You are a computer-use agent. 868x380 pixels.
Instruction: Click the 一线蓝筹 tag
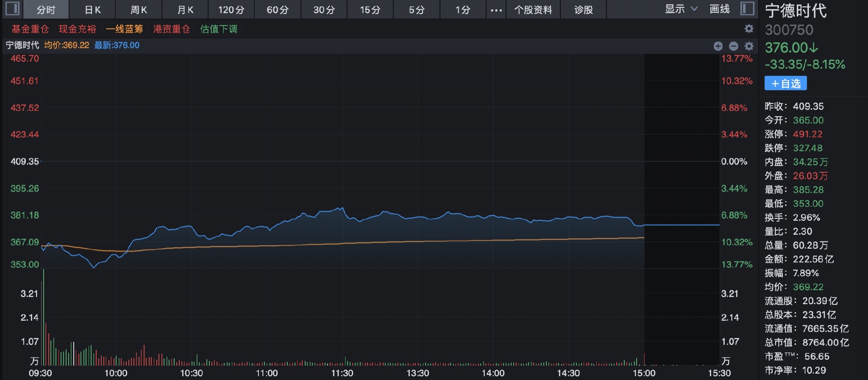(125, 29)
